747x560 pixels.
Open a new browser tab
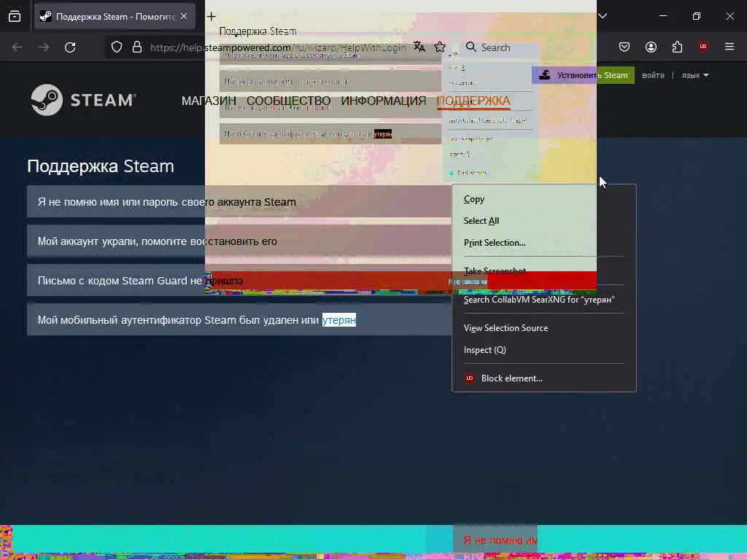(x=211, y=17)
